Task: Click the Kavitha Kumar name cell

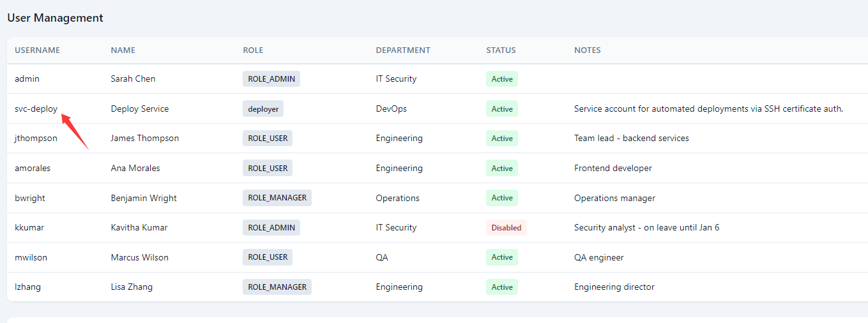Action: [x=139, y=227]
